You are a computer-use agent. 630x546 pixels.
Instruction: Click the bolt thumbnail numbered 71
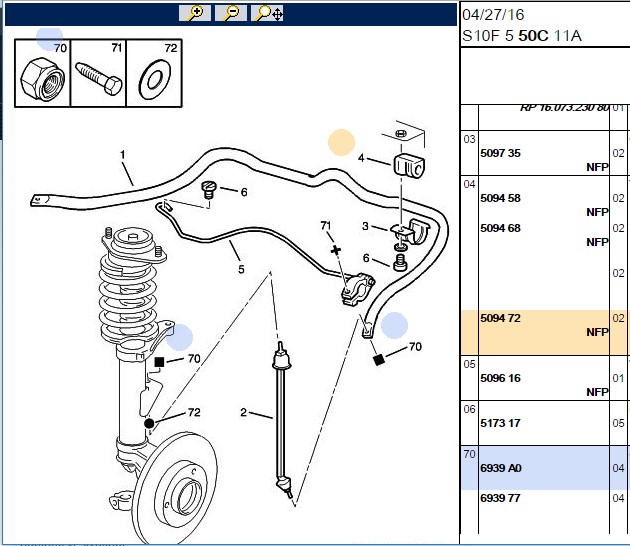(98, 73)
